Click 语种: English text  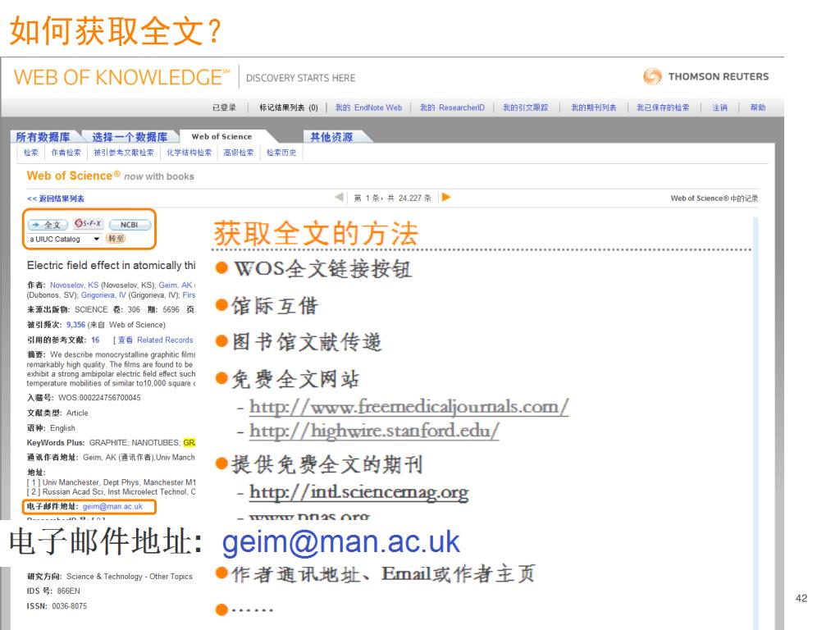(51, 428)
